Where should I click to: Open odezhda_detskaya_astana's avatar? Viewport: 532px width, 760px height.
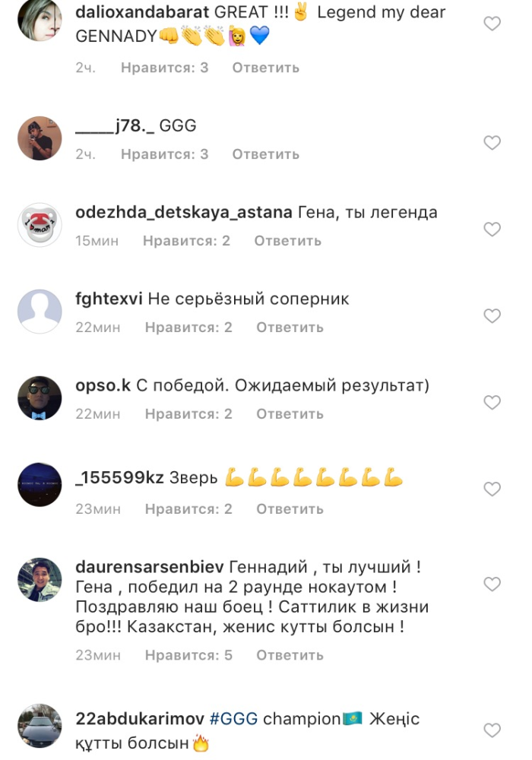40,225
